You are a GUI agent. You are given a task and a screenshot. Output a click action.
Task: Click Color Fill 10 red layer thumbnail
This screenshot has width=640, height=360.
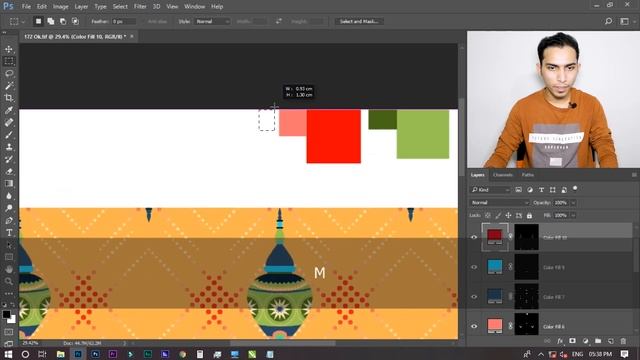(x=495, y=236)
